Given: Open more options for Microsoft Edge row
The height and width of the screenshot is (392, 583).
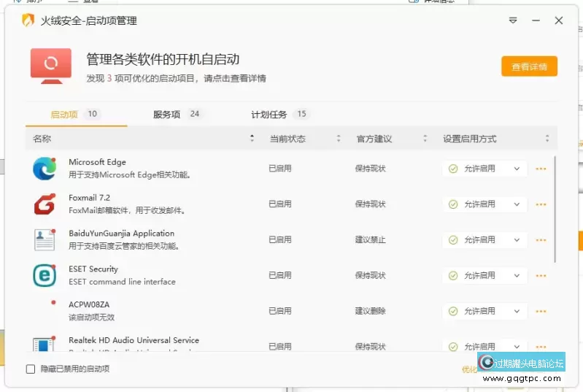Looking at the screenshot, I should point(541,169).
